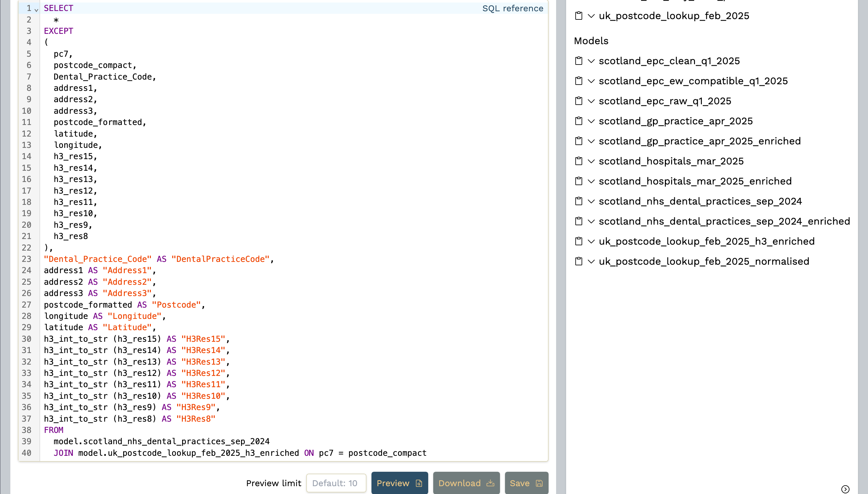Expand scotland_epc_ew_compatible_q1_2025 model columns
868x494 pixels.
tap(591, 81)
